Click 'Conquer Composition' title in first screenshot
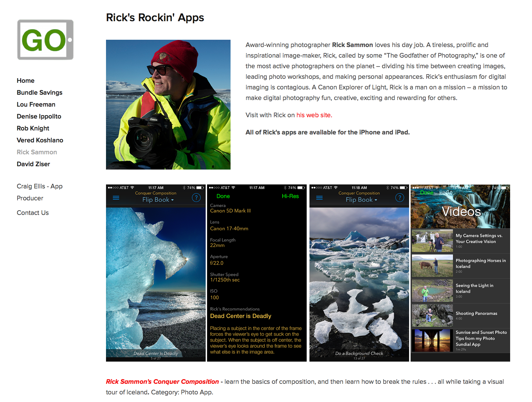The image size is (532, 402). click(x=156, y=193)
